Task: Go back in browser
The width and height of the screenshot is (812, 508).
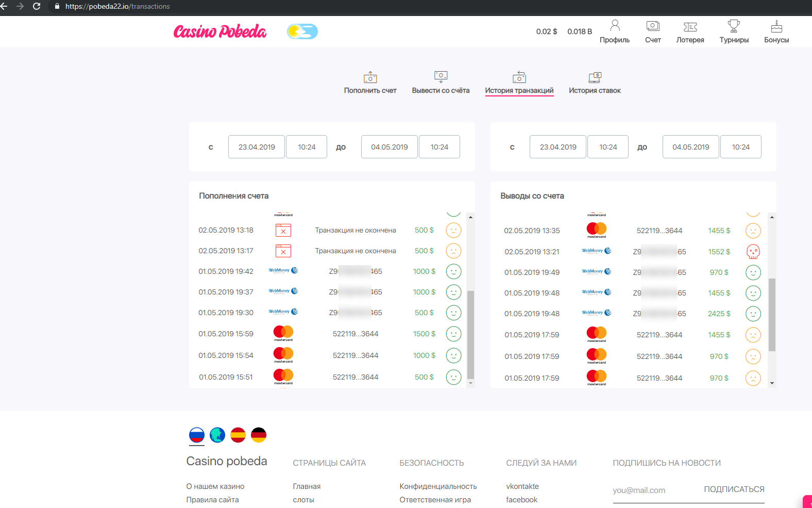Action: [x=4, y=6]
